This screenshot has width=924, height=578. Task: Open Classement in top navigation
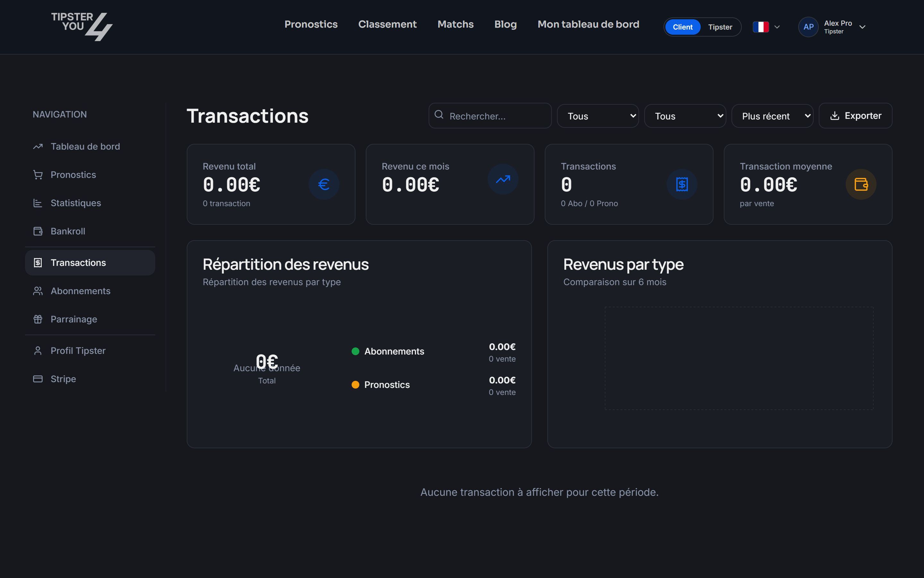(x=387, y=24)
